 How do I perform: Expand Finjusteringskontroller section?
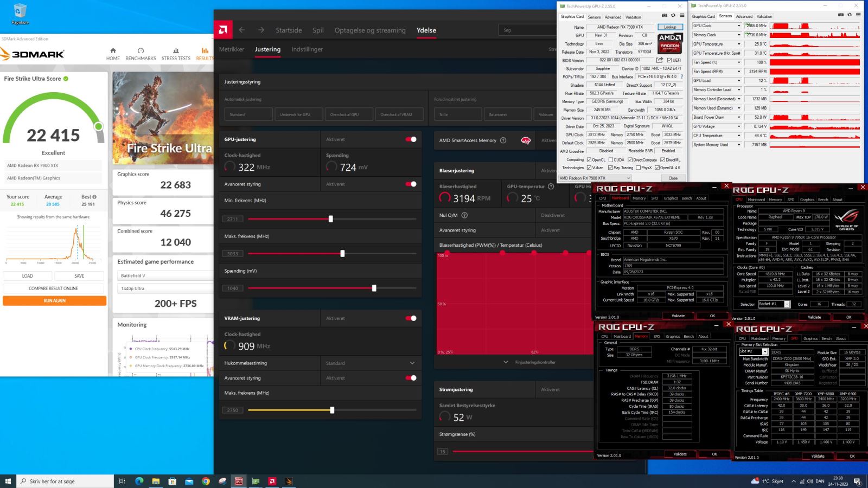530,362
